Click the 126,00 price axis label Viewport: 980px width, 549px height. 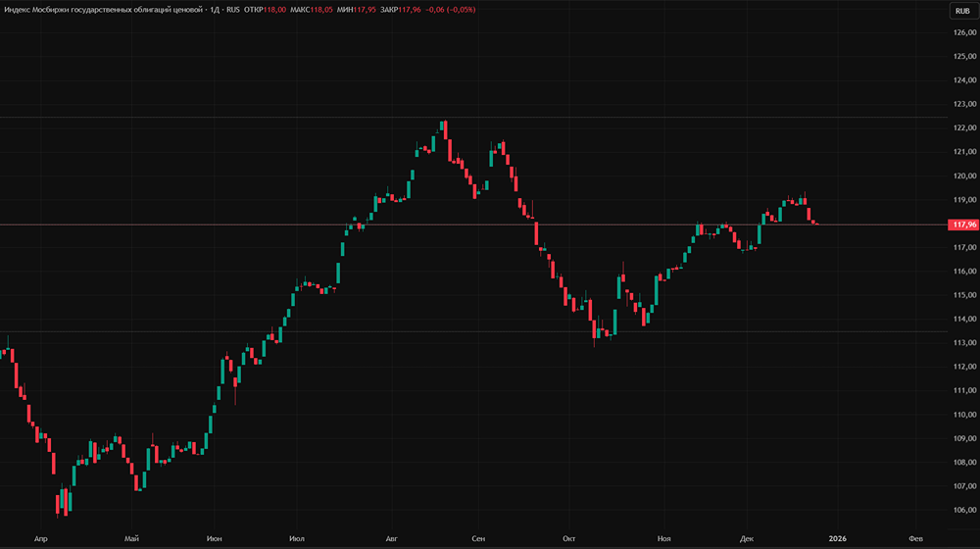point(965,32)
